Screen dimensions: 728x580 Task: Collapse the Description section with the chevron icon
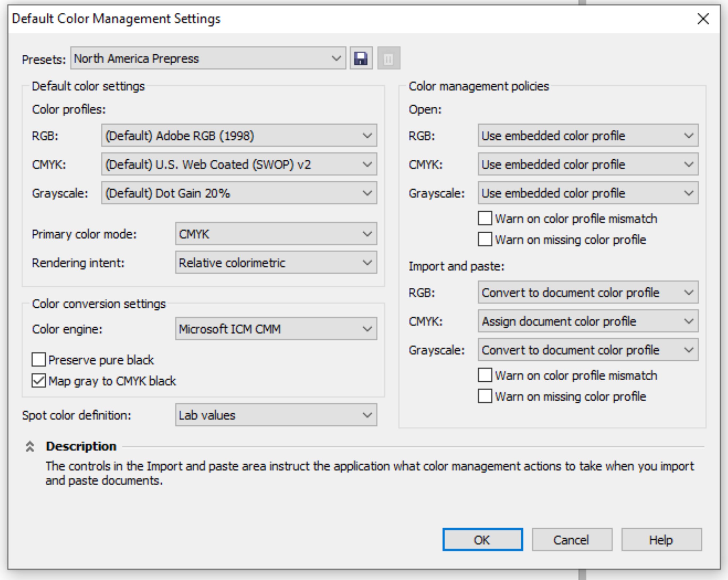coord(30,446)
